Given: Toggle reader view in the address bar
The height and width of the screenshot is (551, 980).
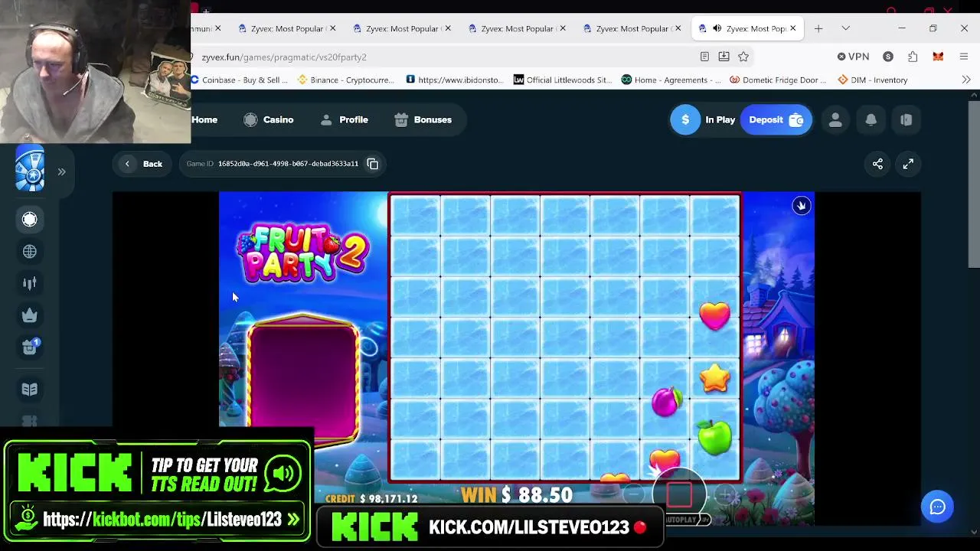Looking at the screenshot, I should (x=704, y=57).
